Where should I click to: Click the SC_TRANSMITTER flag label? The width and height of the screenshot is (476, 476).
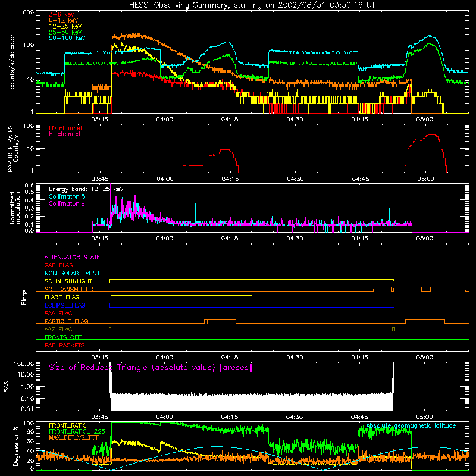point(69,289)
